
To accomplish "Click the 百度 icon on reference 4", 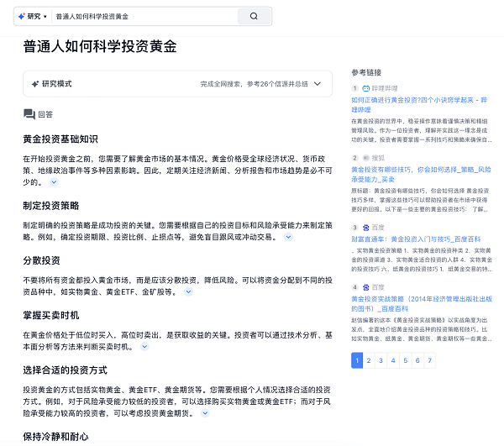I will 366,287.
